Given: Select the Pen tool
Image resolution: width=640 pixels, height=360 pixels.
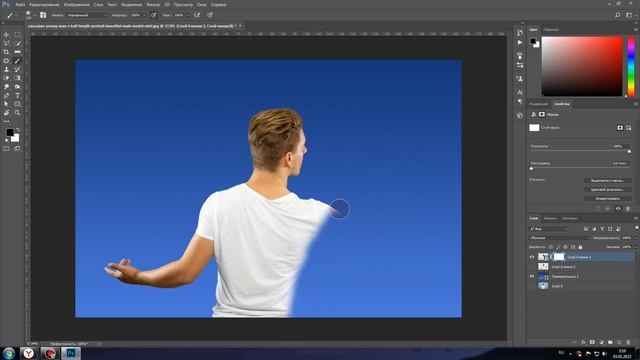Looking at the screenshot, I should click(x=6, y=96).
